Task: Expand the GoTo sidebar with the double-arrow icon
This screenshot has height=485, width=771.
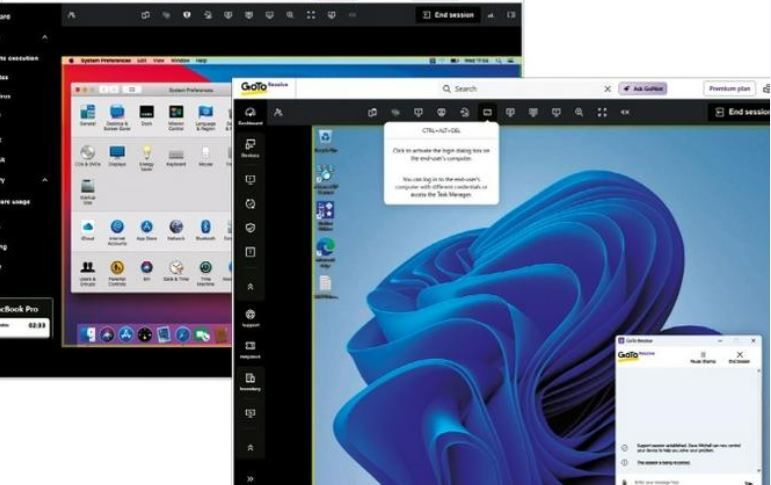Action: 250,478
